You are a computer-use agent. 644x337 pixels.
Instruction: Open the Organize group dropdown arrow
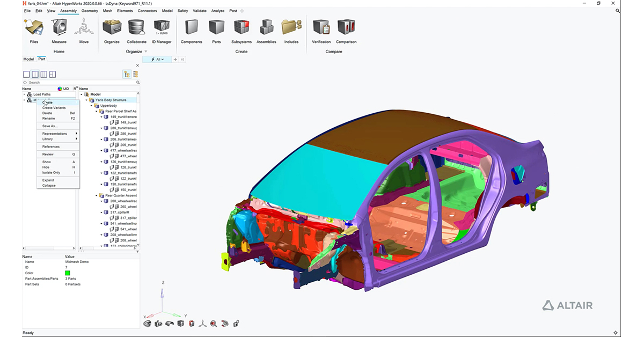click(x=145, y=52)
